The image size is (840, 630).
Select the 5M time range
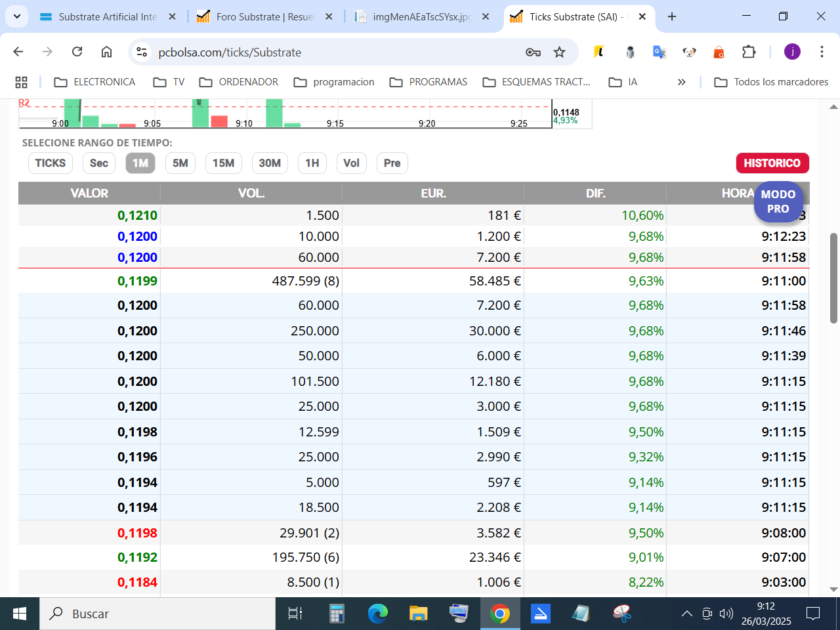[x=180, y=163]
